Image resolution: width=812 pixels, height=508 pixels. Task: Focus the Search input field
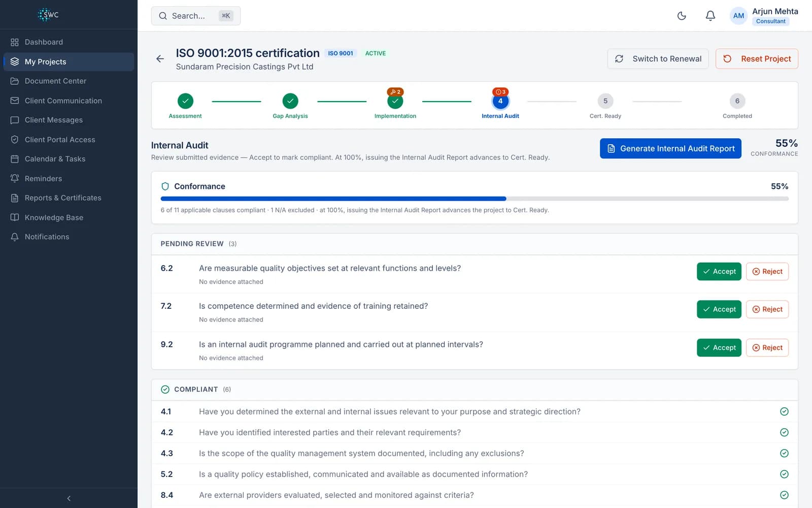click(x=196, y=16)
